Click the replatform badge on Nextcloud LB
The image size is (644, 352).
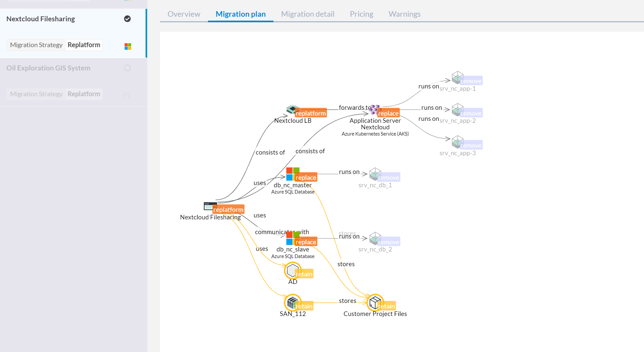[x=311, y=113]
